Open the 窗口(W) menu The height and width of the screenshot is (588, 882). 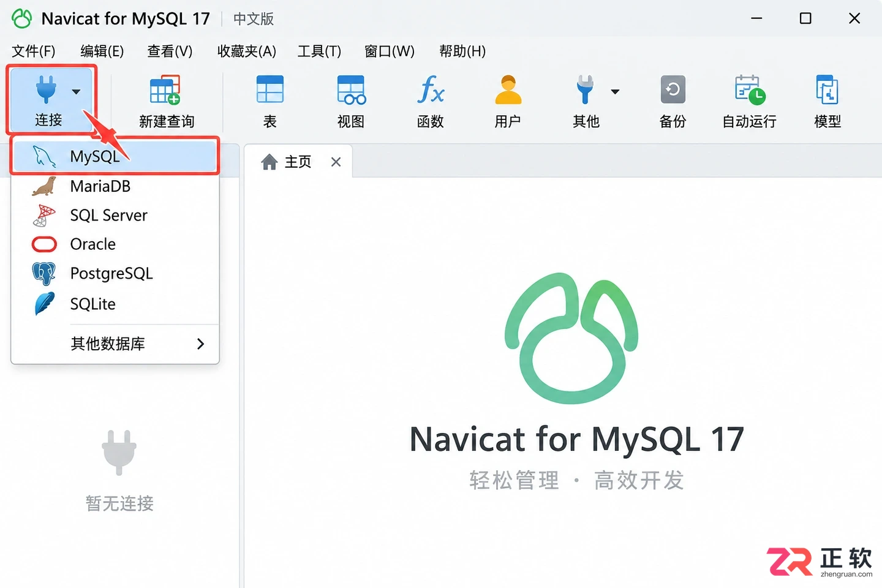[x=389, y=51]
